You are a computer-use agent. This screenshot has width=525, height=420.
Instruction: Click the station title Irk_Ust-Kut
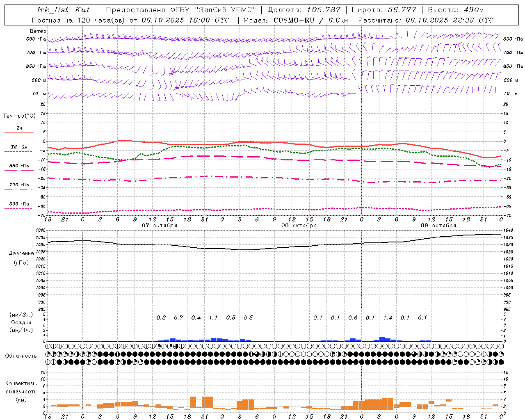pyautogui.click(x=63, y=10)
